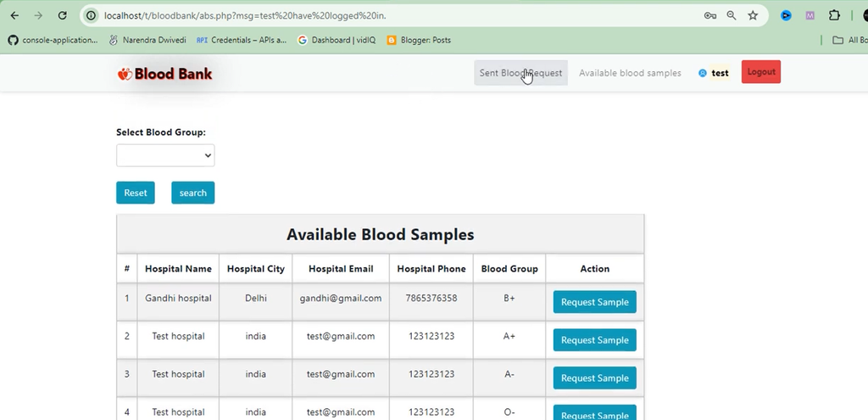868x420 pixels.
Task: Click the Hospital Email column header
Action: 341,269
